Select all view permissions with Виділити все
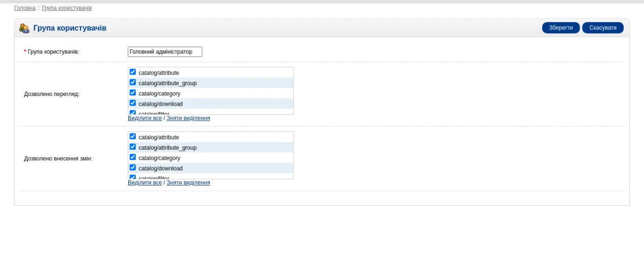 (x=145, y=118)
